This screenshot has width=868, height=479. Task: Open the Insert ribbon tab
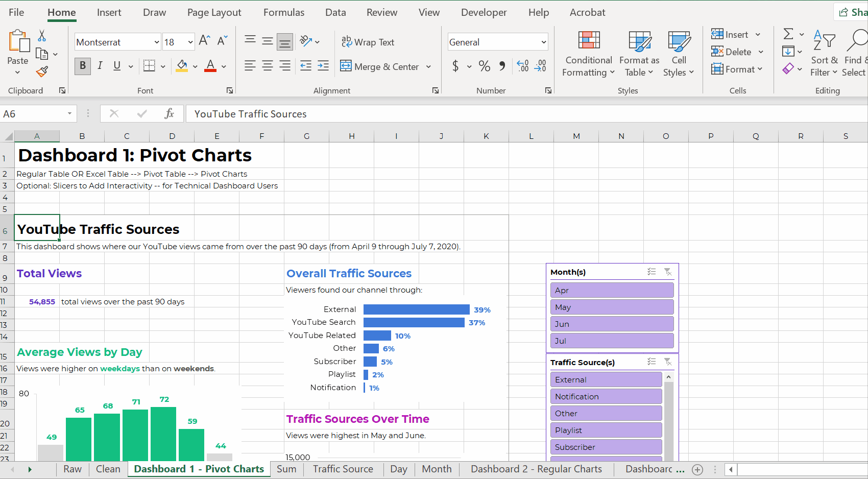[109, 12]
